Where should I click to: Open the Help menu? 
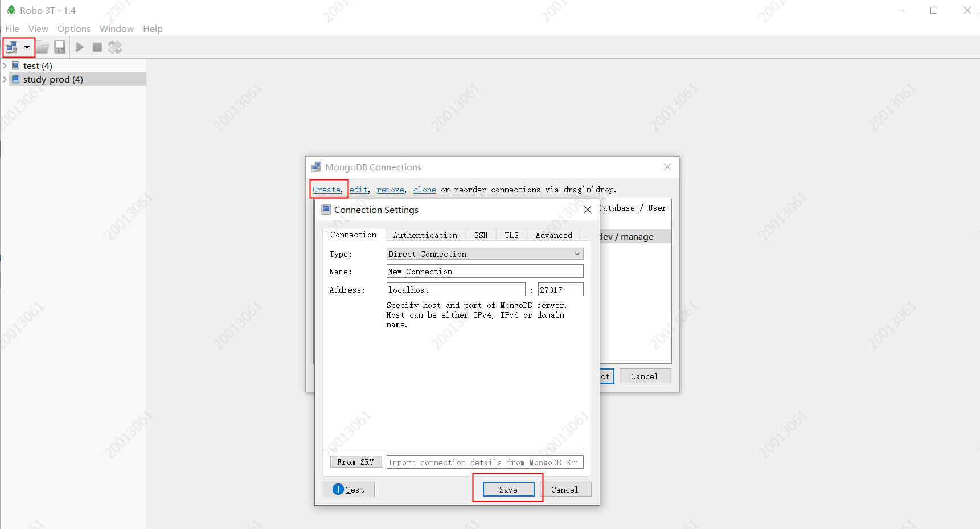point(153,28)
